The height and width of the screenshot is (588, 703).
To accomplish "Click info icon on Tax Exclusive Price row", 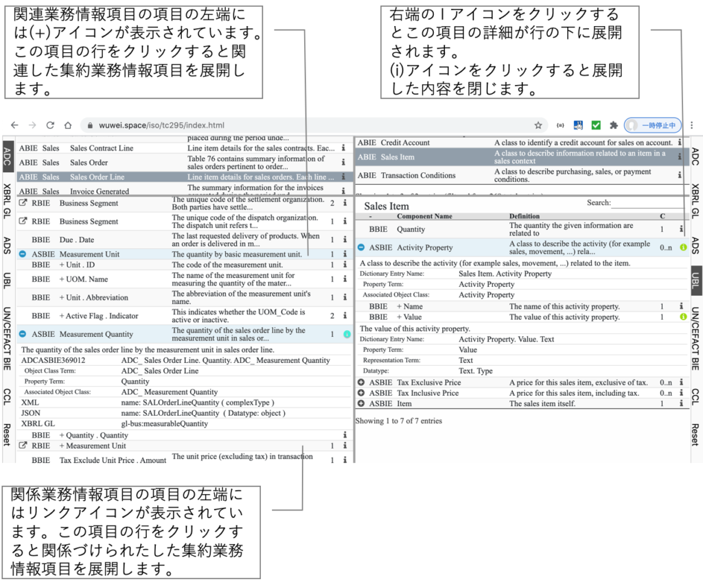I will (x=681, y=382).
